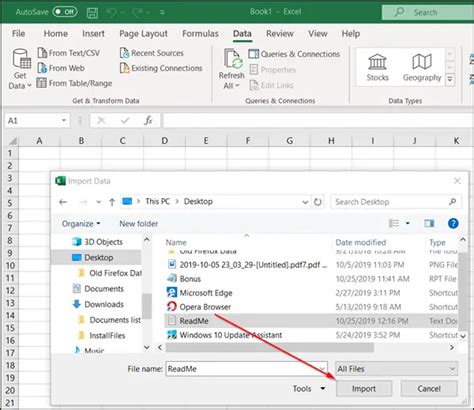Click the Cancel button
This screenshot has height=410, width=474.
coord(429,389)
